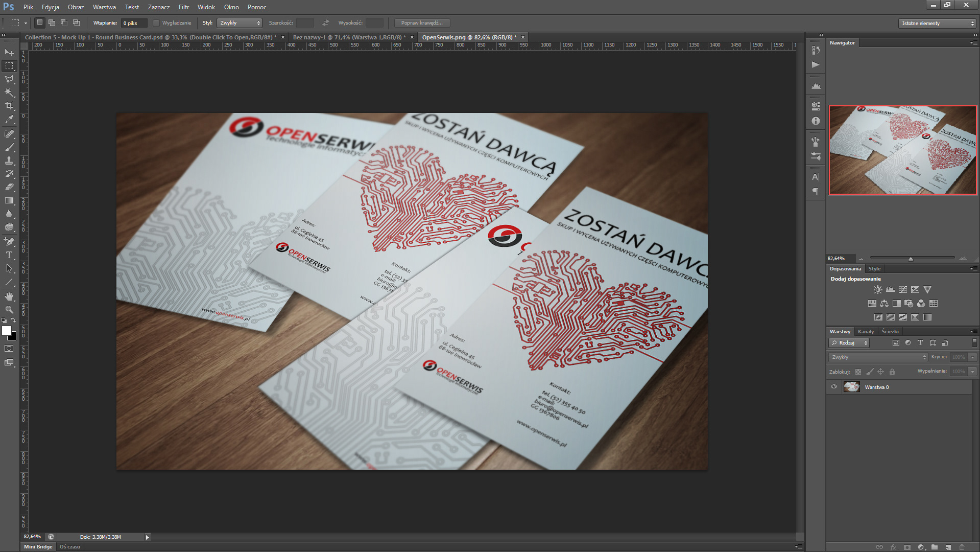Open the Styl dropdown
Image resolution: width=980 pixels, height=552 pixels.
(240, 23)
